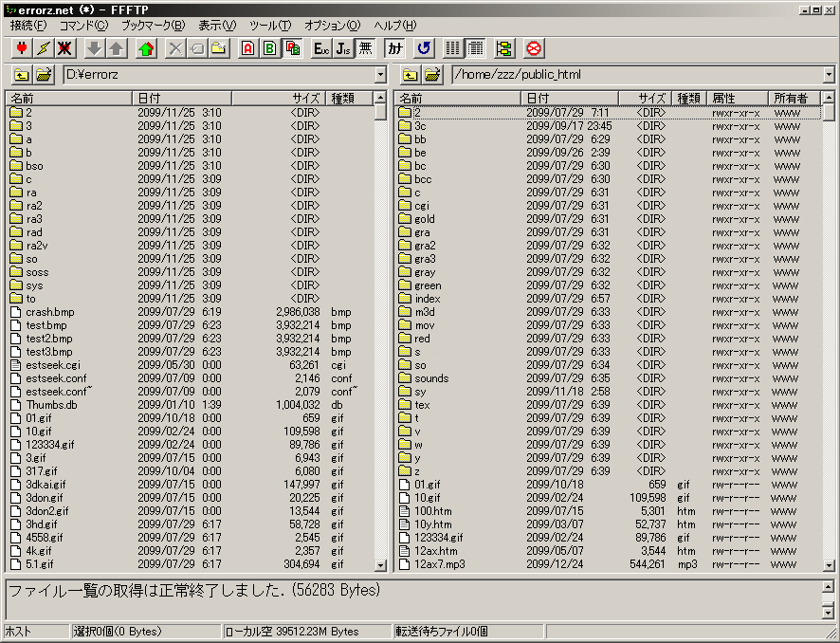Toggle EUC kanji code conversion
Image resolution: width=840 pixels, height=643 pixels.
click(x=321, y=48)
